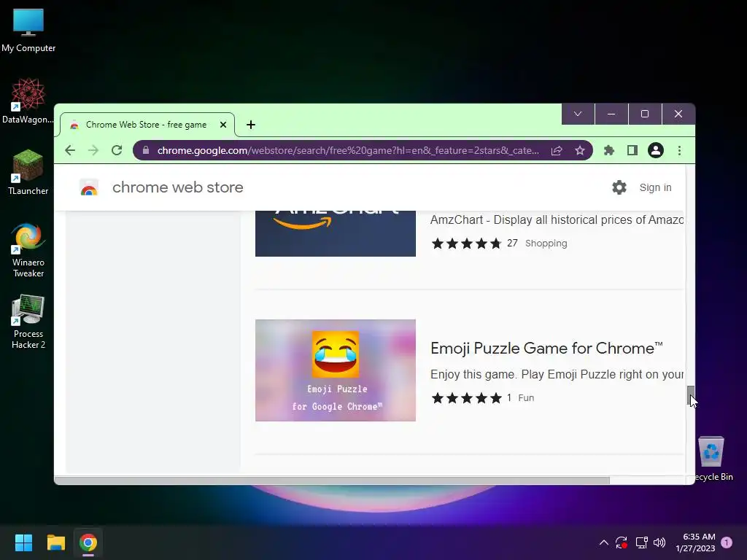
Task: Open File Explorer from the taskbar
Action: point(55,542)
